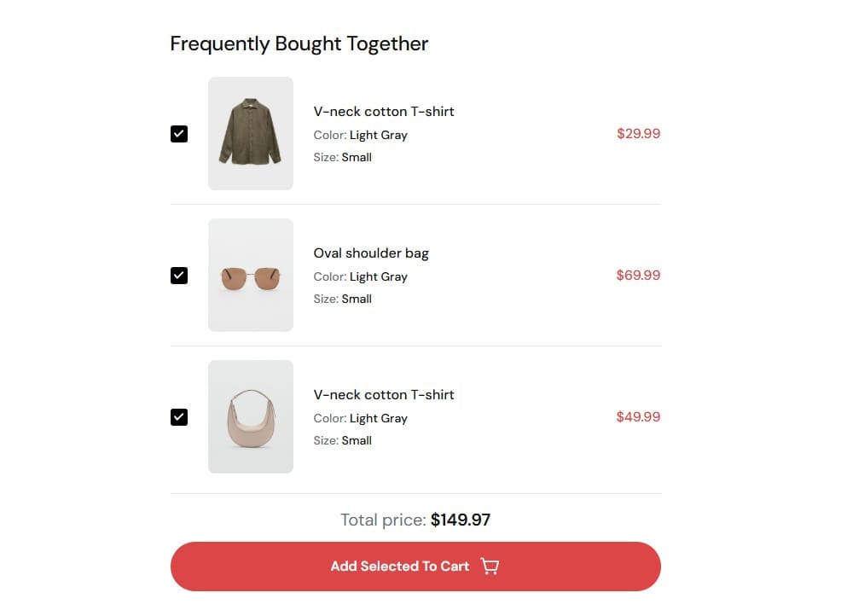The height and width of the screenshot is (616, 847).
Task: Toggle the checkbox next to the sunglasses item
Action: tap(179, 276)
